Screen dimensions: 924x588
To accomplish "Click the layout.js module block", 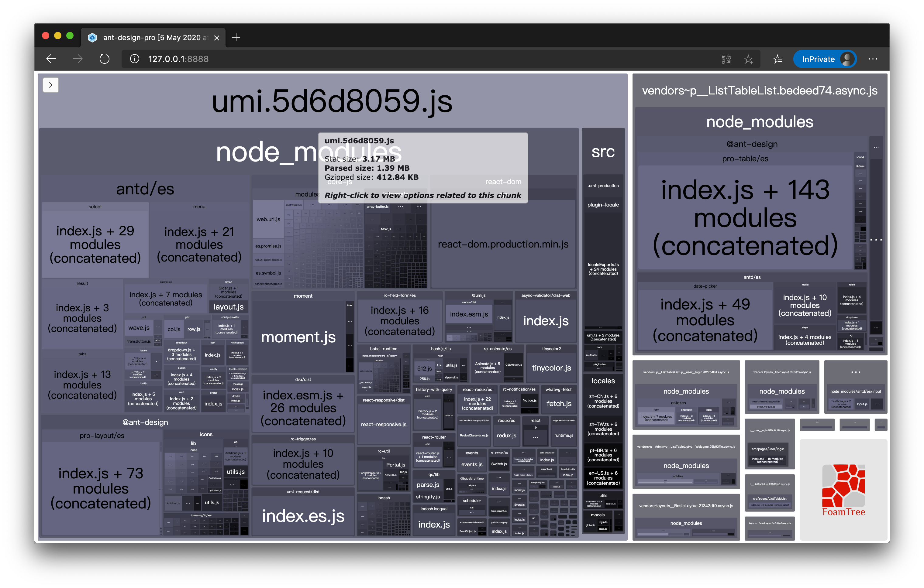I will click(x=229, y=307).
